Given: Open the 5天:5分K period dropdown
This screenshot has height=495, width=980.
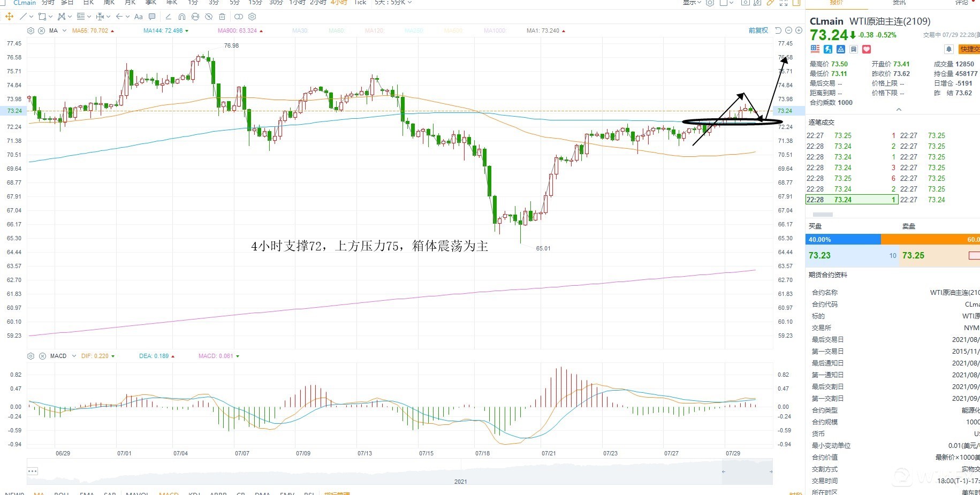Looking at the screenshot, I should pyautogui.click(x=393, y=3).
